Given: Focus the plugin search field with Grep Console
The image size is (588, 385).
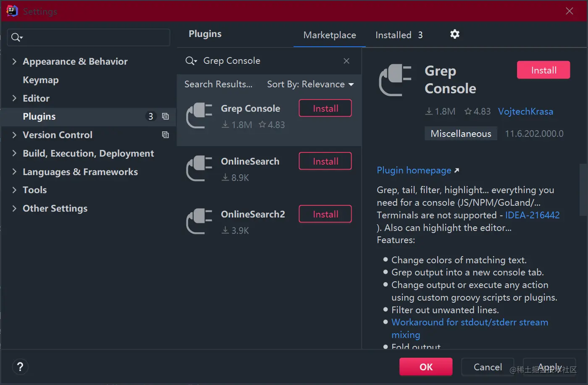Looking at the screenshot, I should (269, 61).
